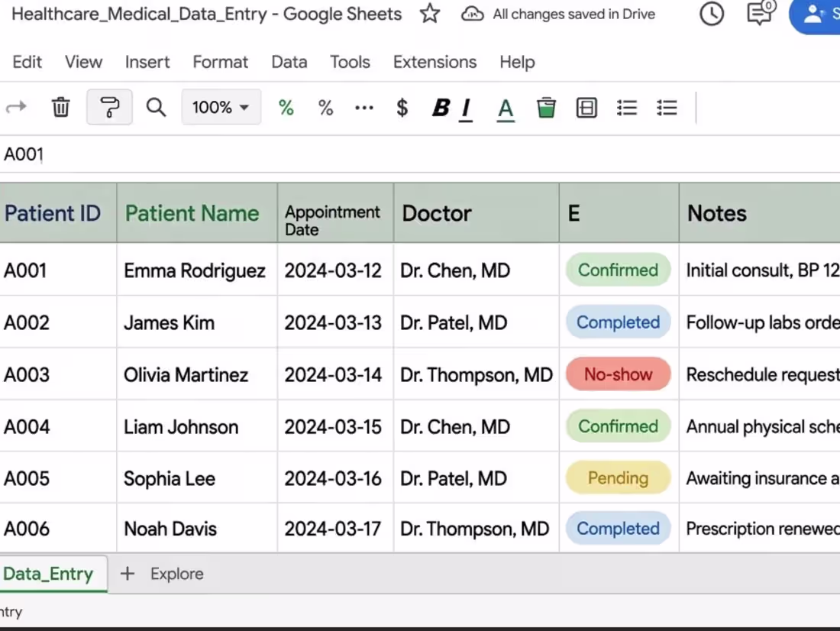Viewport: 840px width, 631px height.
Task: Click the gray percent format icon
Action: pos(326,108)
